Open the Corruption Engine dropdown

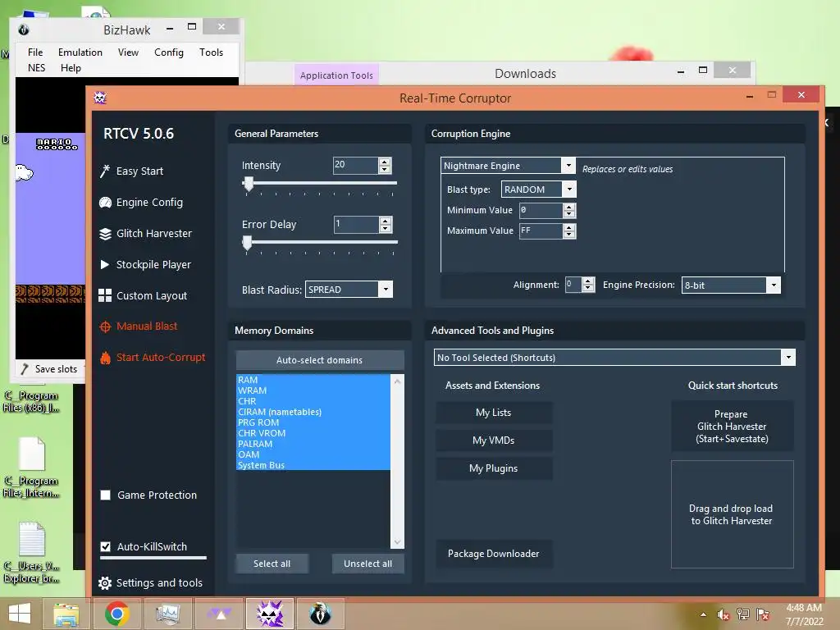pos(568,166)
